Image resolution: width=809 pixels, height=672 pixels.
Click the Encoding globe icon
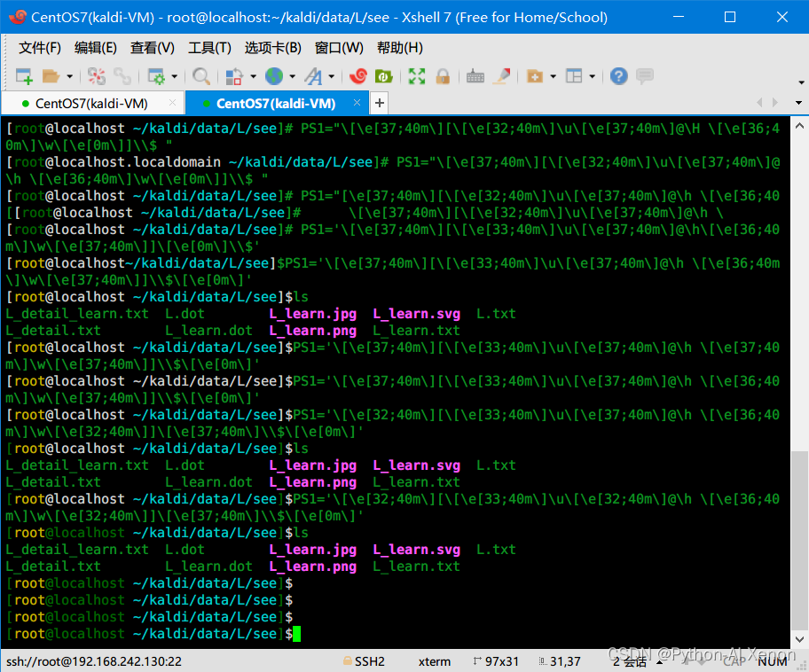tap(274, 76)
